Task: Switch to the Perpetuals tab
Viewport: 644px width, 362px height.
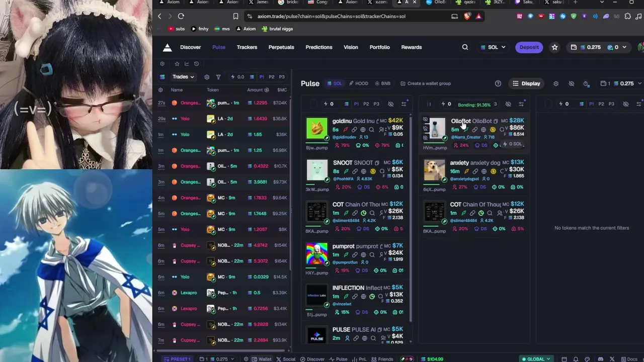Action: pos(281,47)
